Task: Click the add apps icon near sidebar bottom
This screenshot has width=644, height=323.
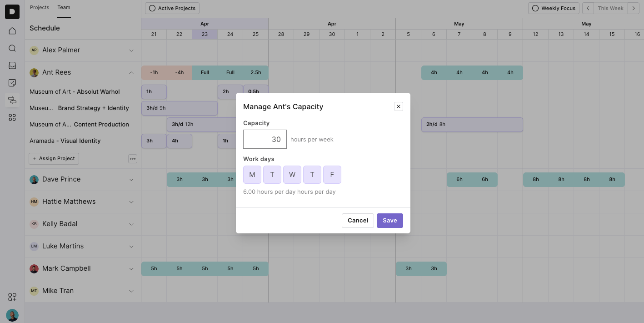Action: 12,298
